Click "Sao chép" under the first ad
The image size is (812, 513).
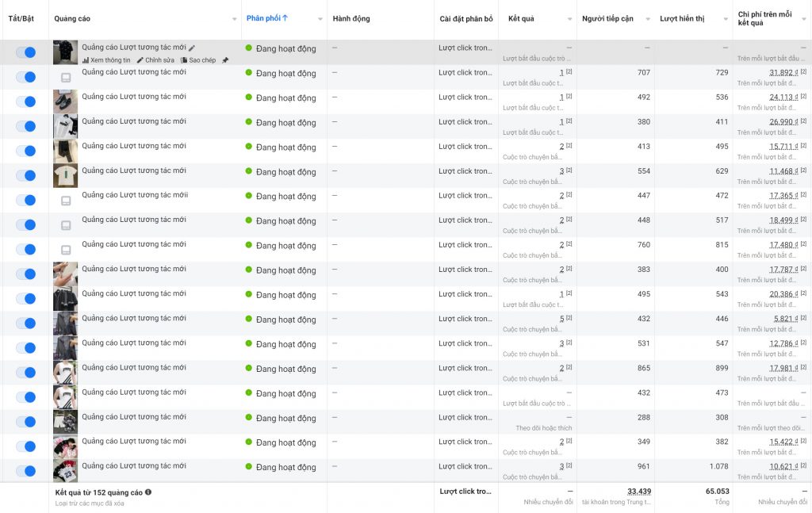pyautogui.click(x=198, y=60)
